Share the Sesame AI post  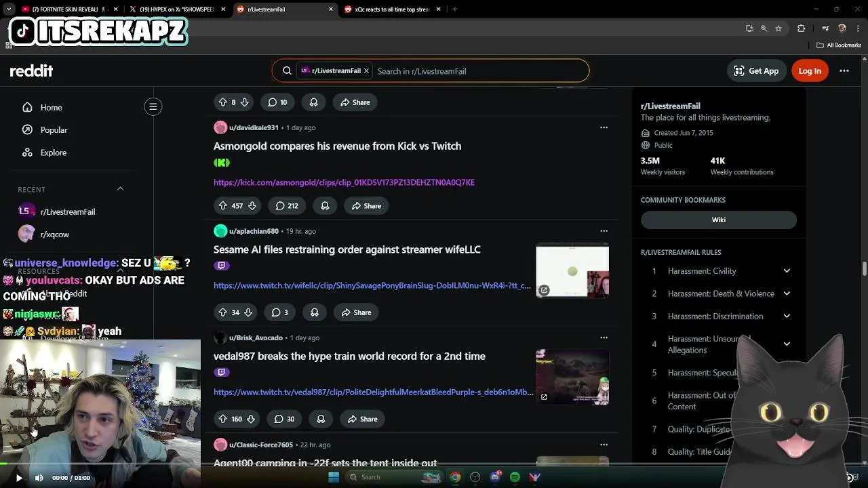(x=356, y=312)
